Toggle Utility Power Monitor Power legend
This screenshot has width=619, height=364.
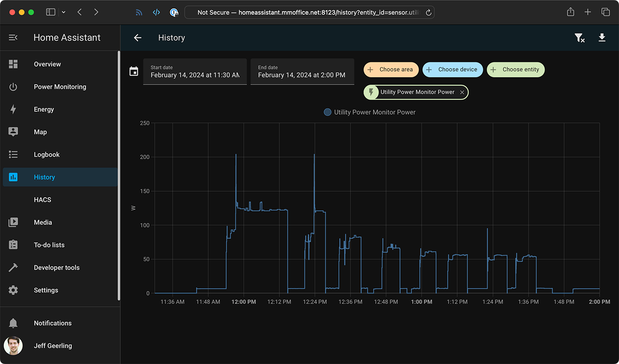click(370, 112)
